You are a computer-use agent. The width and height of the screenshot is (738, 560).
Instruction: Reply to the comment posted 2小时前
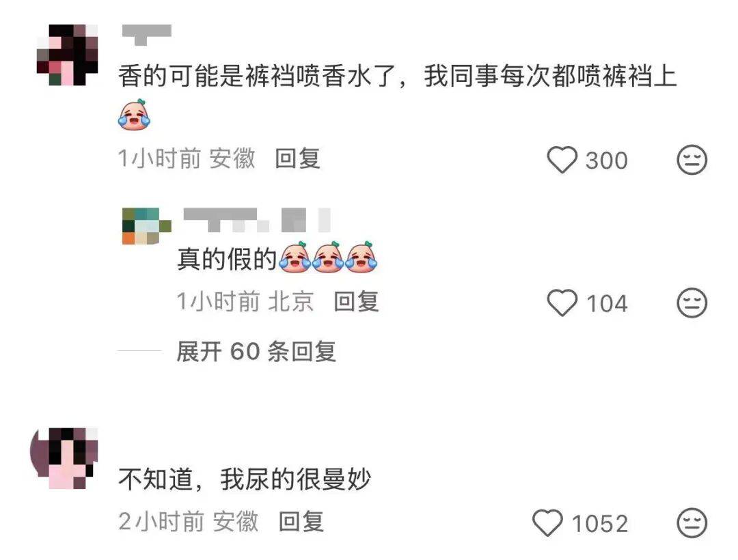coord(301,522)
